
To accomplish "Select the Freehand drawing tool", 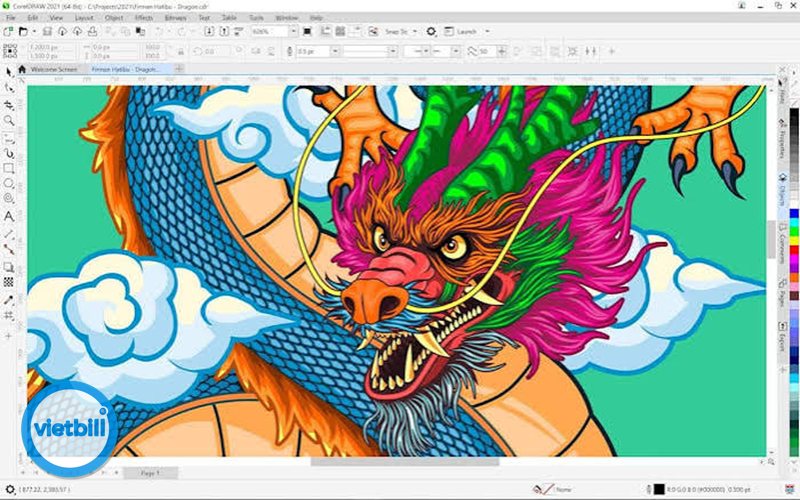I will (9, 138).
